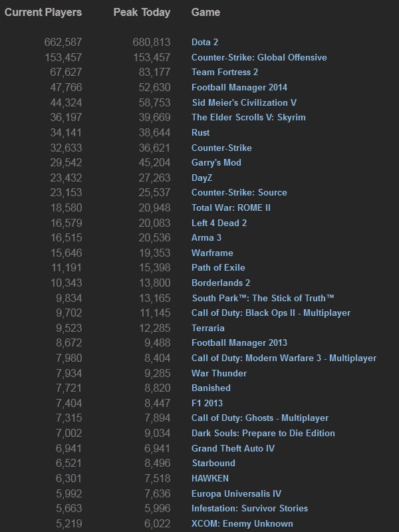Viewport: 399px width, 532px height.
Task: Open the Rust game link
Action: (x=200, y=132)
